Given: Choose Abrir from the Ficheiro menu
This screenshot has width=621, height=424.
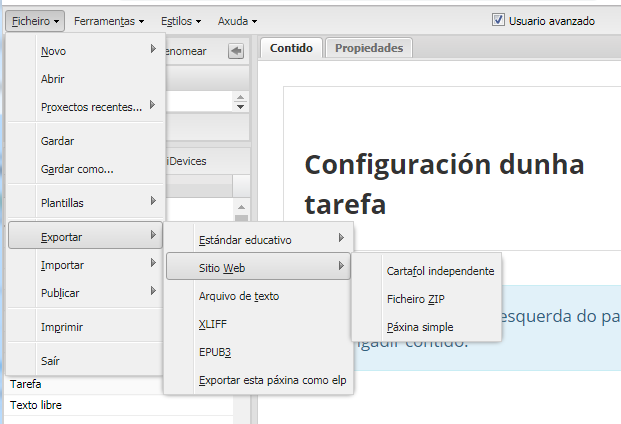Looking at the screenshot, I should 86,79.
